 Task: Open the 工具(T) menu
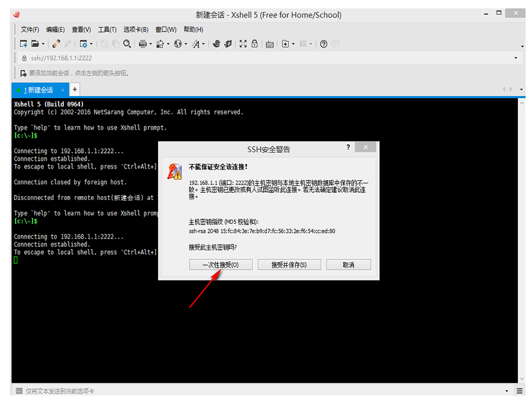pos(107,29)
